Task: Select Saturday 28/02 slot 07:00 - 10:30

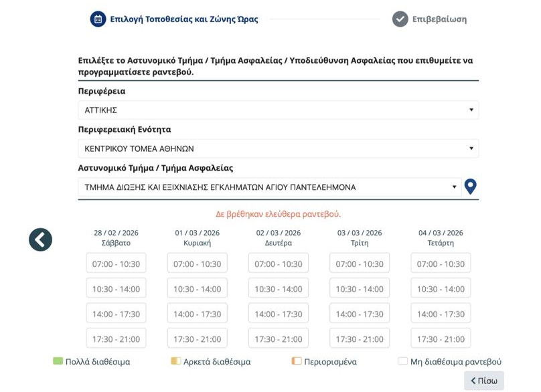Action: click(116, 264)
